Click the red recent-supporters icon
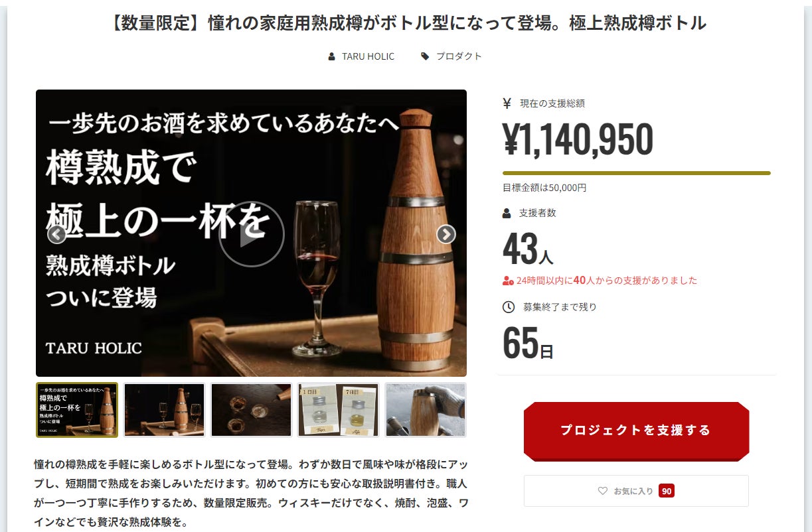This screenshot has width=812, height=532. tap(508, 281)
